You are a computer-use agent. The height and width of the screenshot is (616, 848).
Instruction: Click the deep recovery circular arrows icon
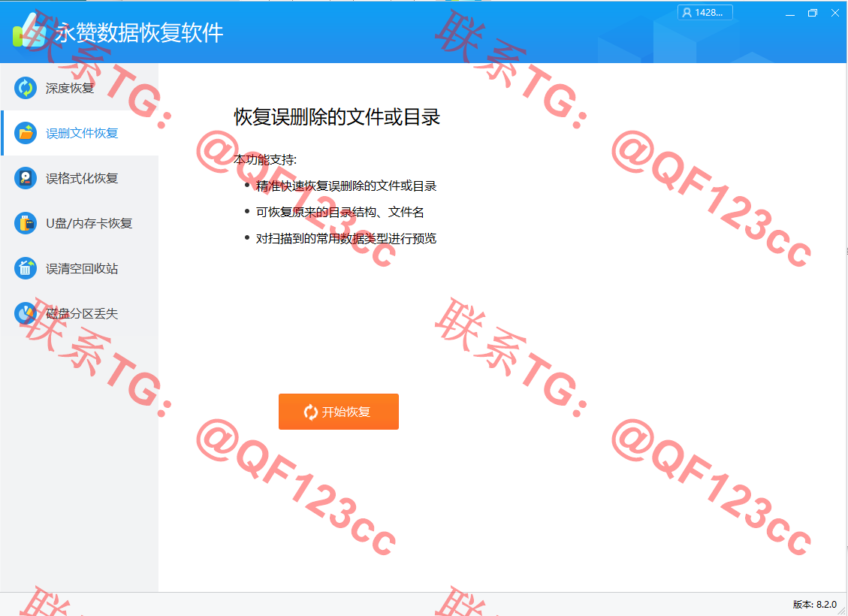[x=26, y=88]
